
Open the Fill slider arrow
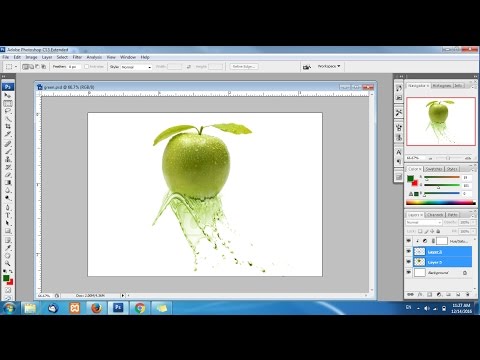point(473,231)
